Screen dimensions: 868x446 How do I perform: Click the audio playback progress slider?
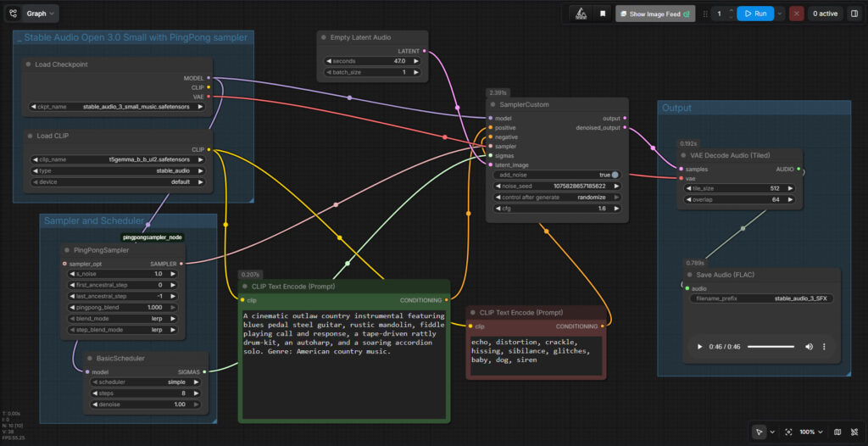tap(771, 347)
